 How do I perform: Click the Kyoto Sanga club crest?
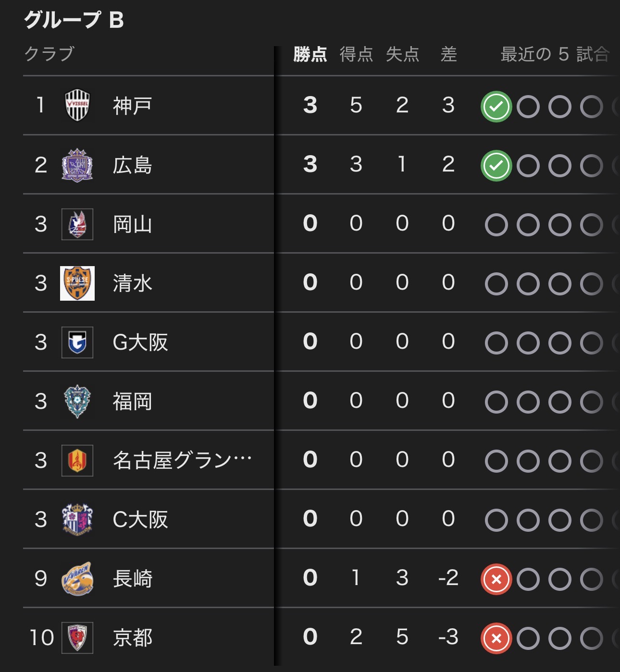[x=77, y=638]
